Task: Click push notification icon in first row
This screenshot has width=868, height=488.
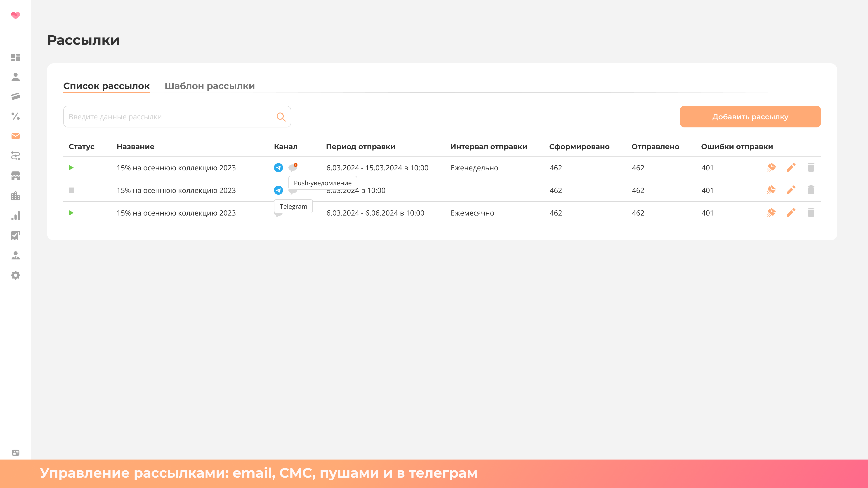Action: [292, 168]
